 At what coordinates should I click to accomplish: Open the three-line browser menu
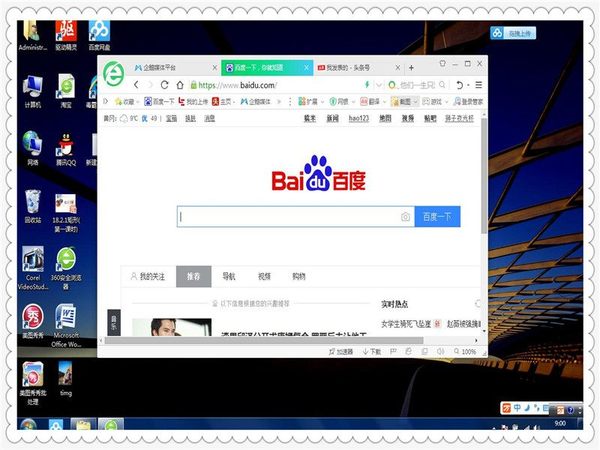pyautogui.click(x=479, y=85)
